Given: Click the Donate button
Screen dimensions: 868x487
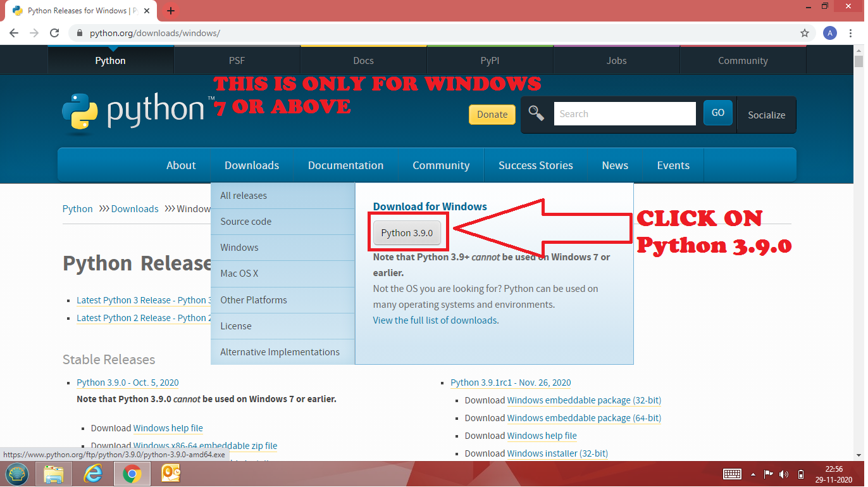Looking at the screenshot, I should [492, 115].
